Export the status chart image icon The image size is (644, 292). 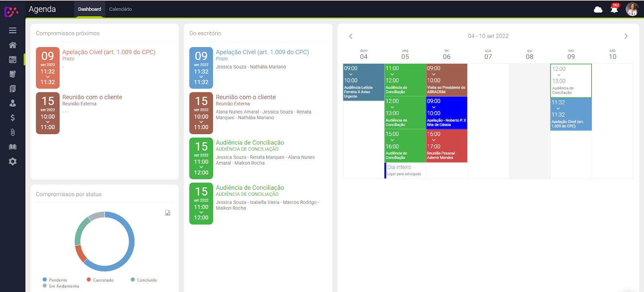[x=168, y=213]
